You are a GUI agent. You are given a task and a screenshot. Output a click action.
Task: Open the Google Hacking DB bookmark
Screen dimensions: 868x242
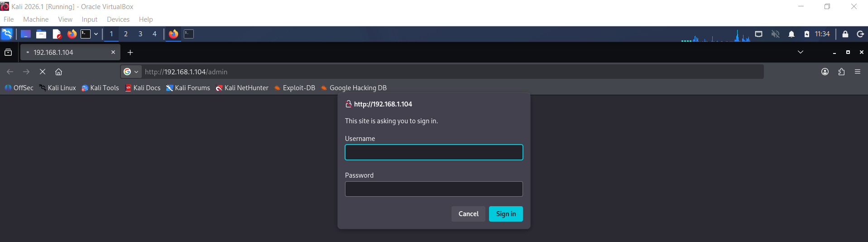click(x=354, y=88)
